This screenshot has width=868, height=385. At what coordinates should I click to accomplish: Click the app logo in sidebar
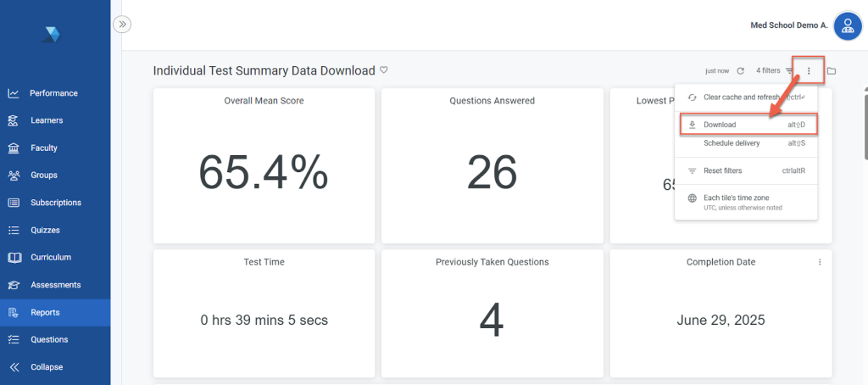53,35
